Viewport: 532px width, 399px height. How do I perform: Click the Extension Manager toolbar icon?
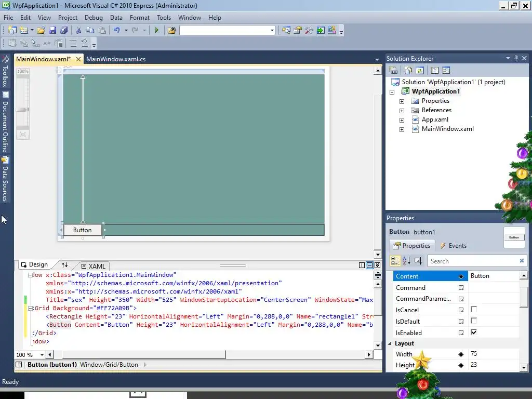[x=332, y=30]
